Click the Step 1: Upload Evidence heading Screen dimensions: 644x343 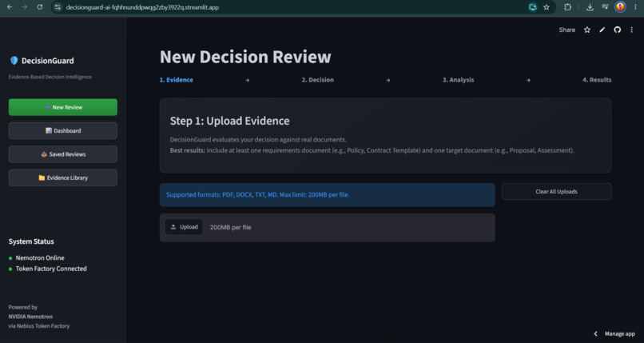click(229, 121)
